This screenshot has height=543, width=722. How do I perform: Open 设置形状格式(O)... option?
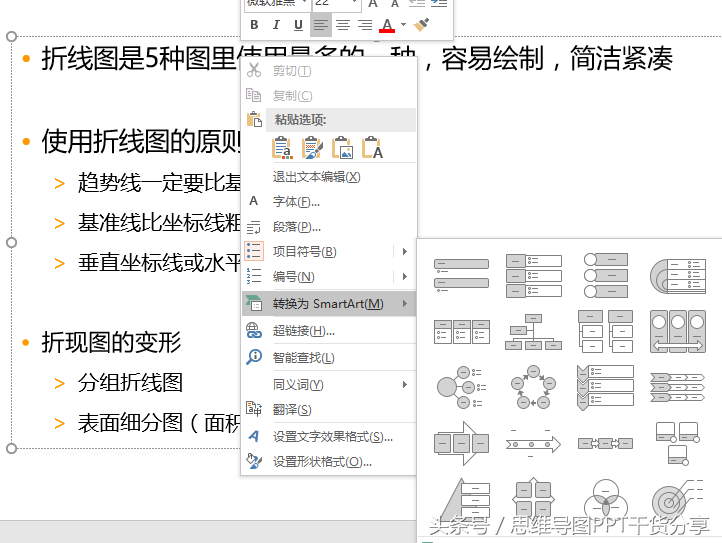tap(329, 461)
